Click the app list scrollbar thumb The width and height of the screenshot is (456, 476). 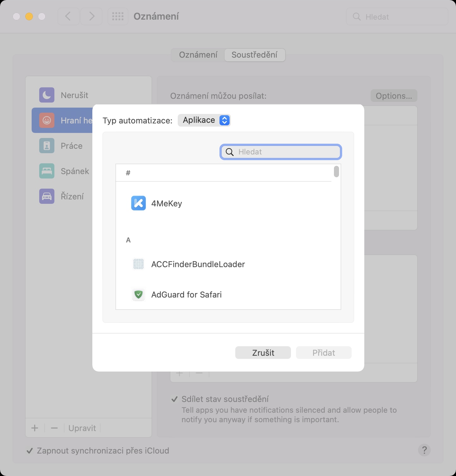[336, 172]
